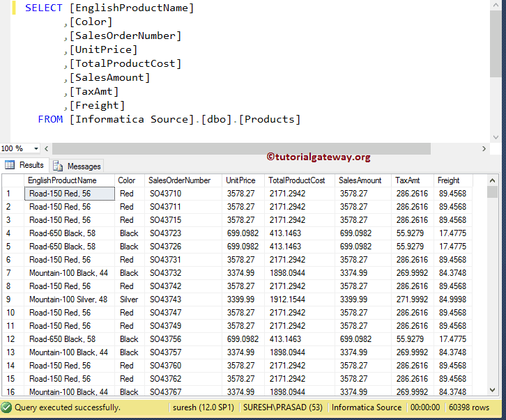
Task: Click the 'SO43762' order number cell
Action: (183, 379)
